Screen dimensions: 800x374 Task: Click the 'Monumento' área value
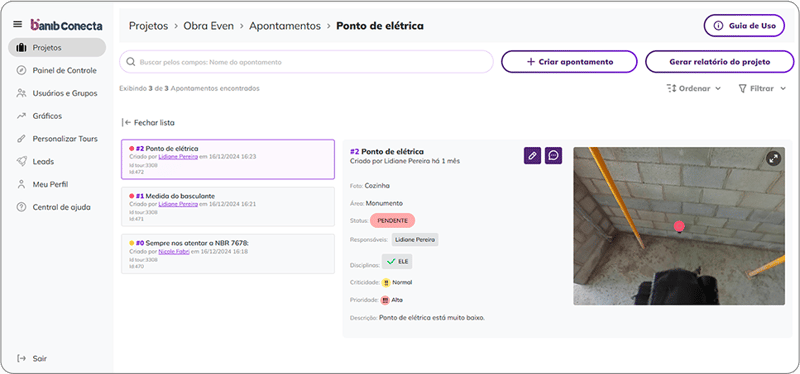click(x=384, y=203)
